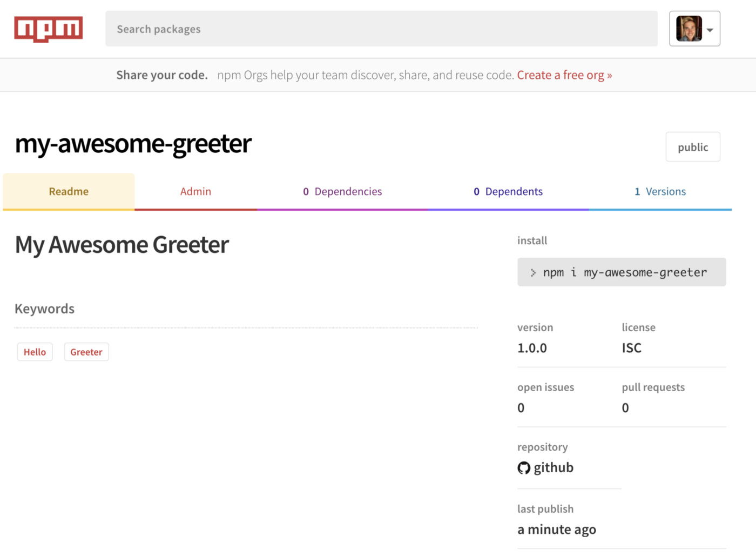Show the 1 Versions tab
This screenshot has width=756, height=556.
660,191
